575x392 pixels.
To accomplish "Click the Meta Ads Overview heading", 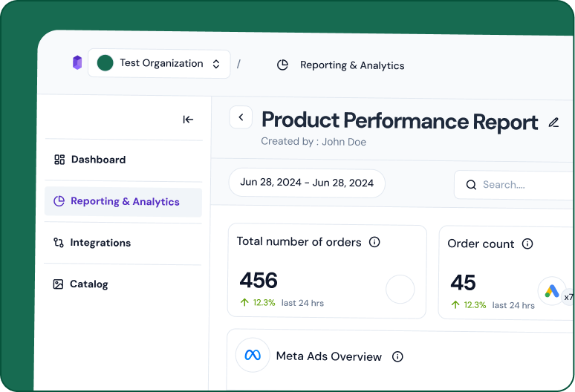I will point(329,356).
